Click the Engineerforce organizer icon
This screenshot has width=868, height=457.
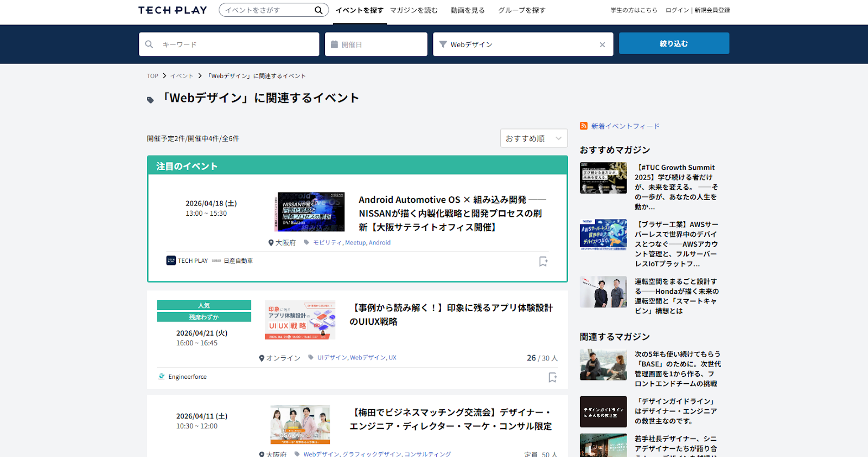pyautogui.click(x=162, y=376)
